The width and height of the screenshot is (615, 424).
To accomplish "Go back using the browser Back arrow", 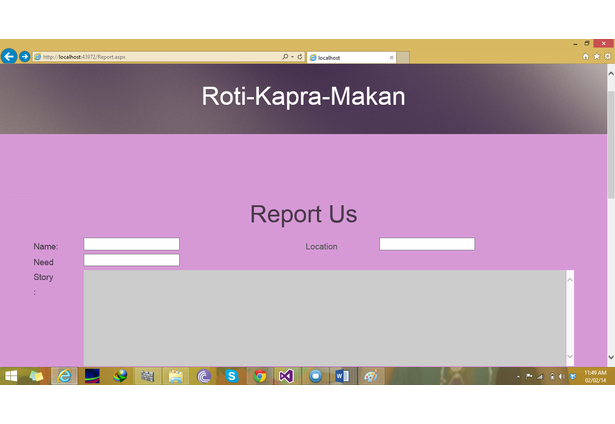I will (9, 56).
